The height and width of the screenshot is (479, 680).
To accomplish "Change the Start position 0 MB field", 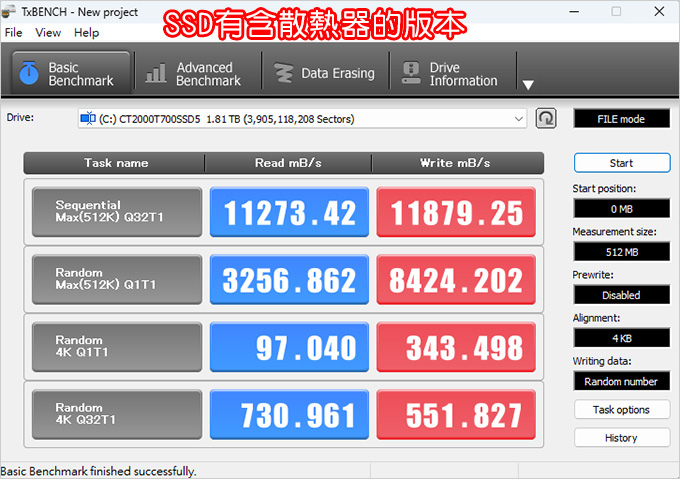I will point(621,209).
